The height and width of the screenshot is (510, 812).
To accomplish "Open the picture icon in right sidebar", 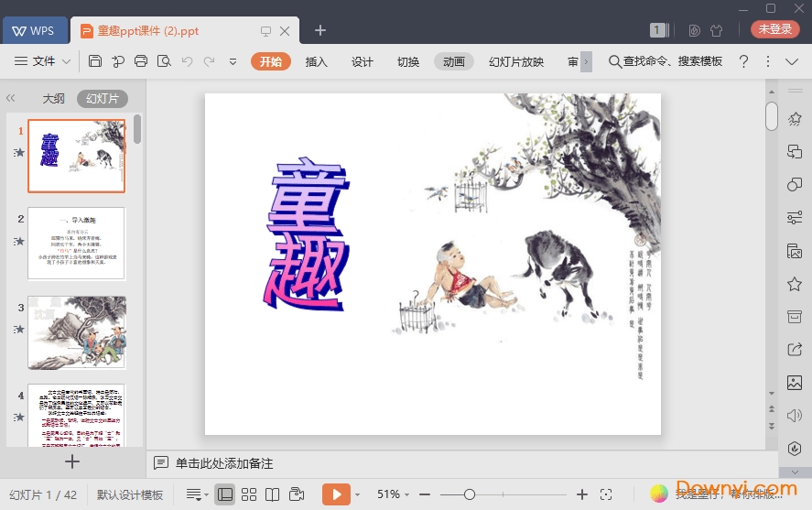I will [x=795, y=383].
